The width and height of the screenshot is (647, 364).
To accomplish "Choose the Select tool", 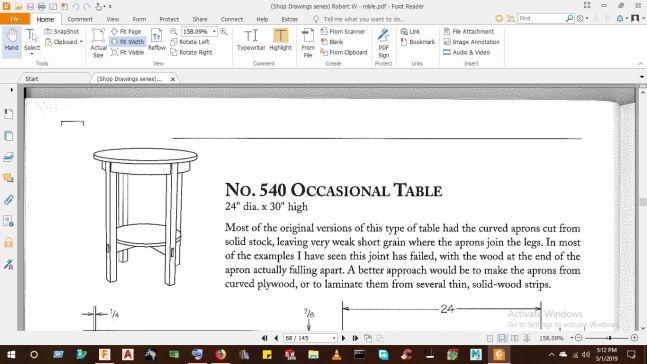I will coord(32,40).
